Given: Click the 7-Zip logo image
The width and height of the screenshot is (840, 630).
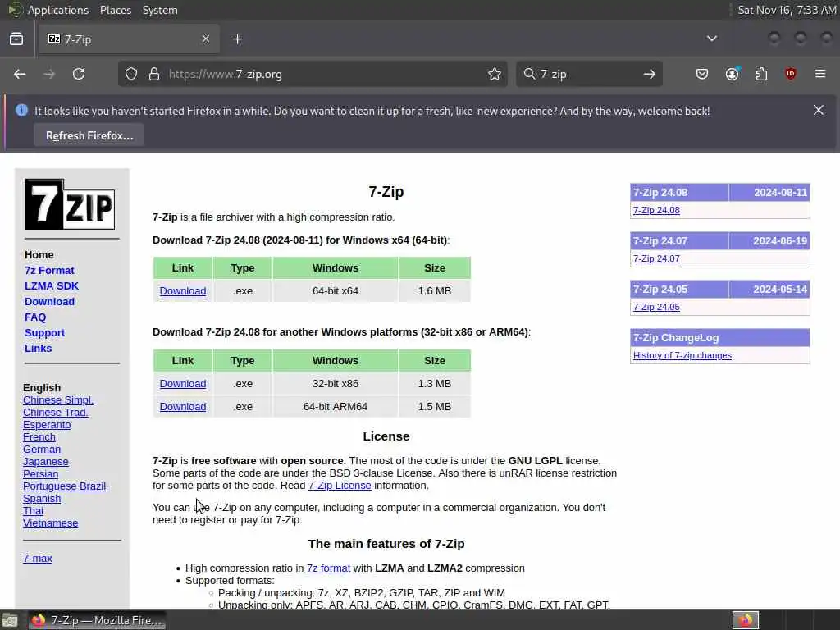Looking at the screenshot, I should 70,204.
